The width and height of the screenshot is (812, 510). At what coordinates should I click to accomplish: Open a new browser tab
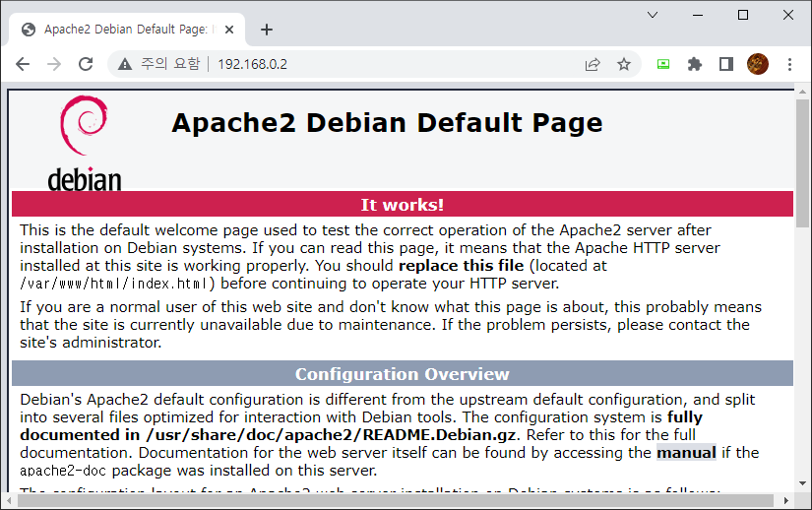click(x=267, y=30)
